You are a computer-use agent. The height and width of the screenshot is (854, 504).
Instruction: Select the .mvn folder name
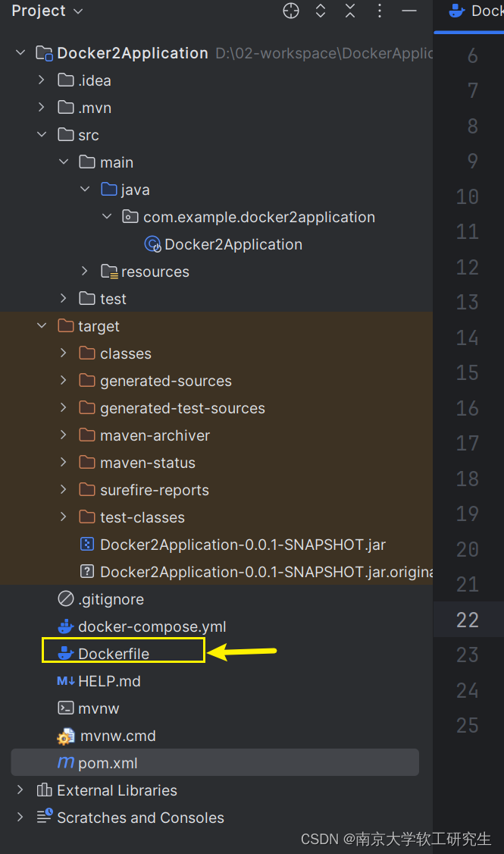[95, 108]
